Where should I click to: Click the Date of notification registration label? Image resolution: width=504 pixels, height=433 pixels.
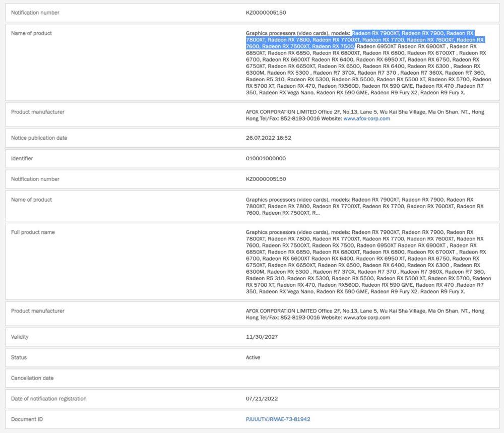point(48,399)
